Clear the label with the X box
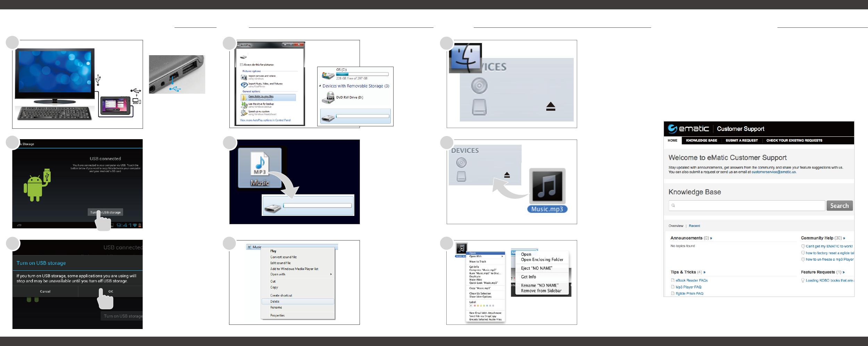868x346 pixels. pos(471,306)
